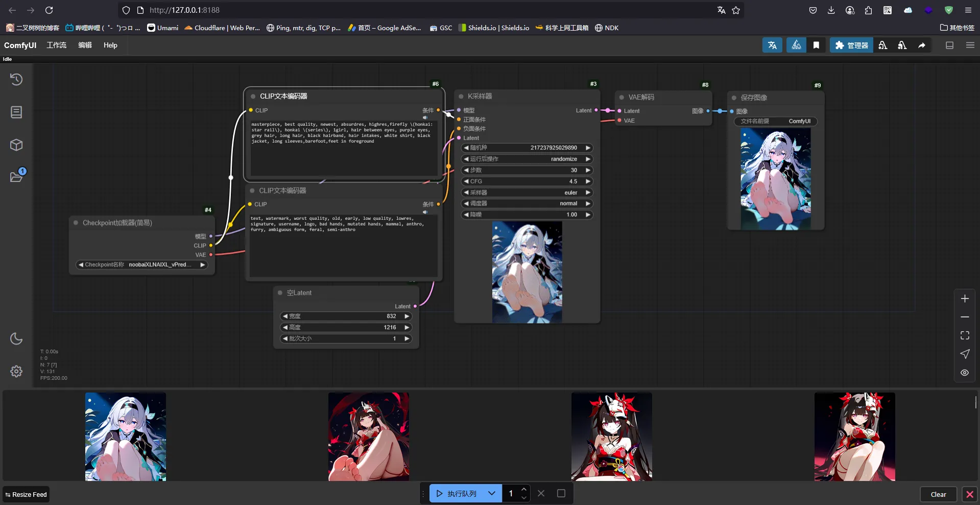Open the model library cube icon
Viewport: 980px width, 505px height.
(x=16, y=145)
